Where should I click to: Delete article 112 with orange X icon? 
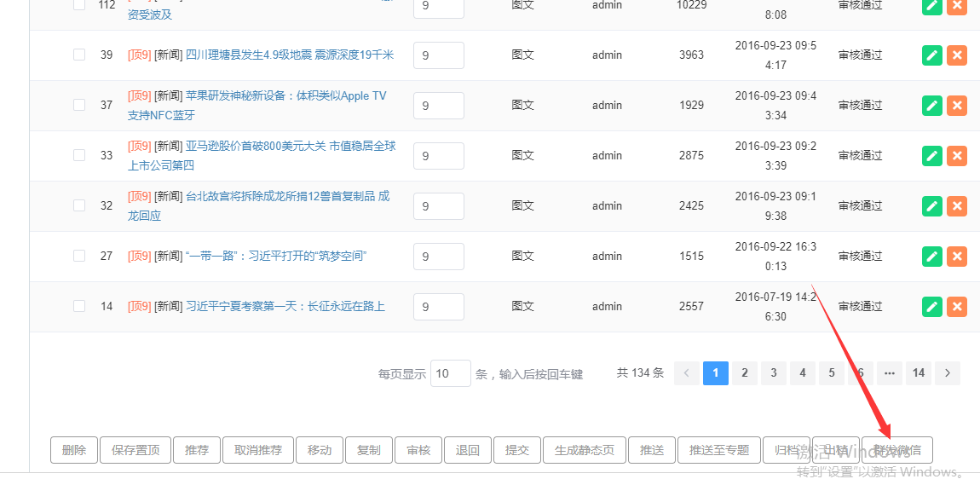957,6
